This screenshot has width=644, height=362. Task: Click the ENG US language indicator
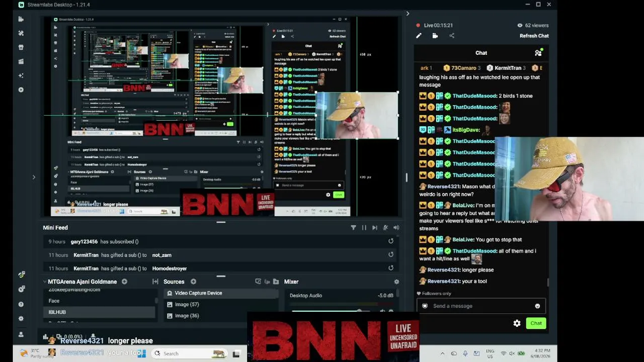coord(490,353)
